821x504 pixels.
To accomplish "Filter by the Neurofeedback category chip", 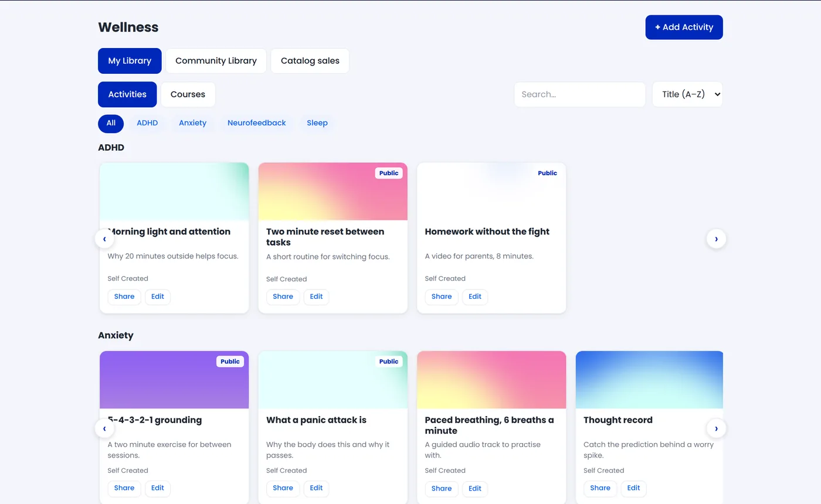I will coord(257,123).
